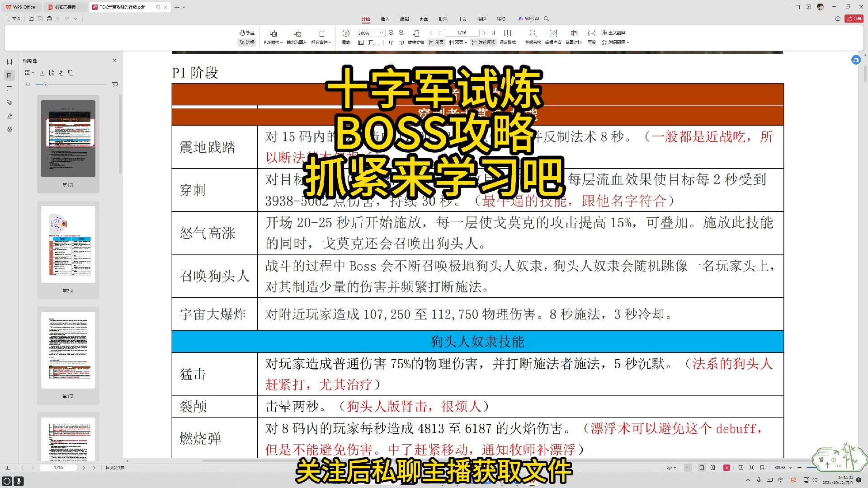Click the Compress (压缩) tool
This screenshot has width=868, height=488.
[x=592, y=37]
